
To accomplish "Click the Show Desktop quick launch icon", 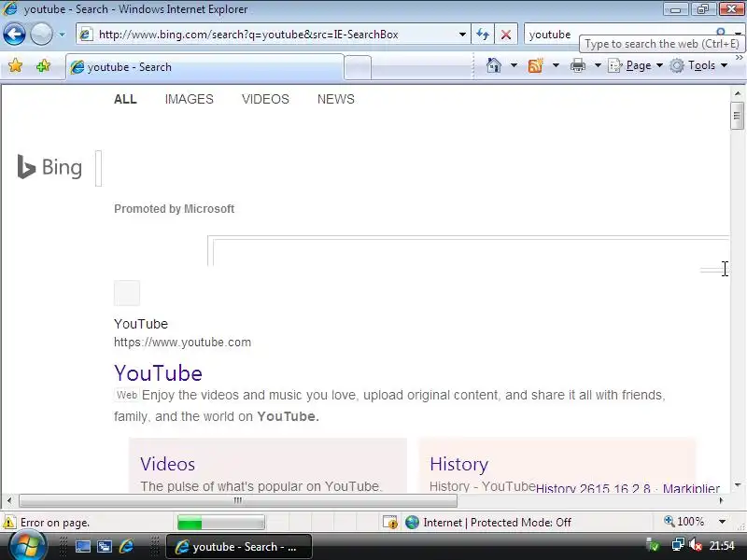I will (x=83, y=547).
